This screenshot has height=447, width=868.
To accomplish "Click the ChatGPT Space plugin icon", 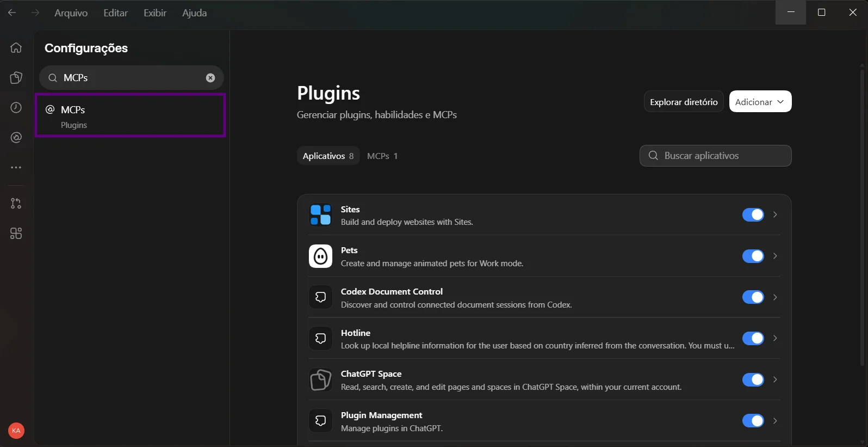I will tap(320, 379).
